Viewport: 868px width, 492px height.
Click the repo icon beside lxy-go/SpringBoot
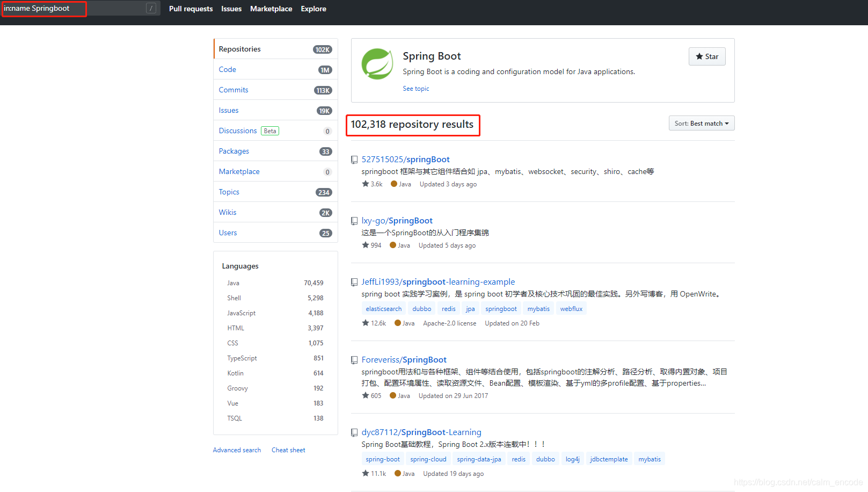pyautogui.click(x=354, y=221)
